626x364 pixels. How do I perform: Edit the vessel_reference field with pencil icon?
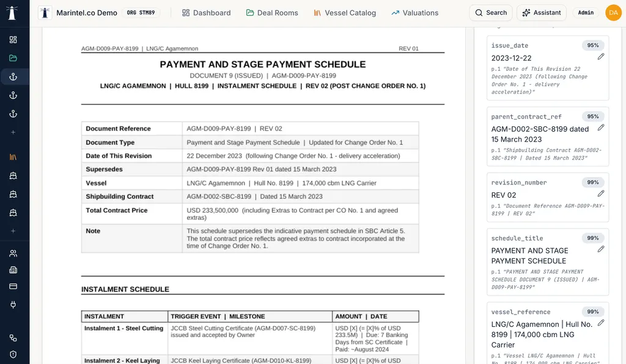[601, 323]
